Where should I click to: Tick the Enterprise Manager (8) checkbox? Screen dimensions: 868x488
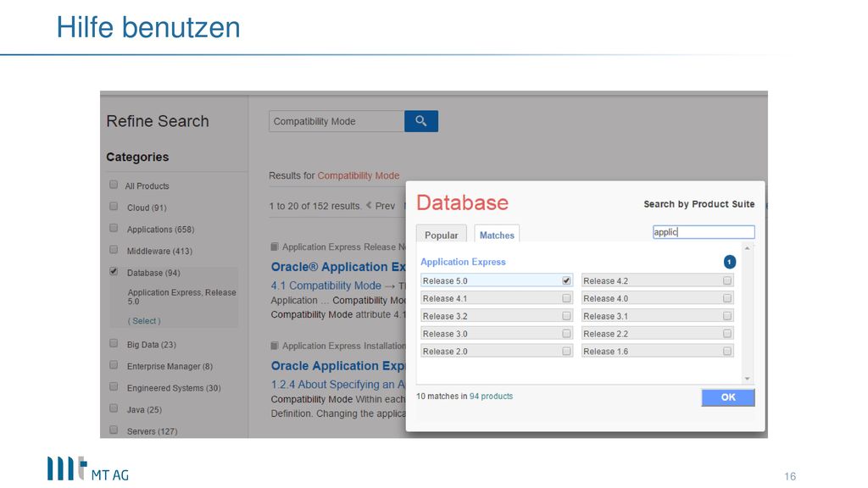114,365
